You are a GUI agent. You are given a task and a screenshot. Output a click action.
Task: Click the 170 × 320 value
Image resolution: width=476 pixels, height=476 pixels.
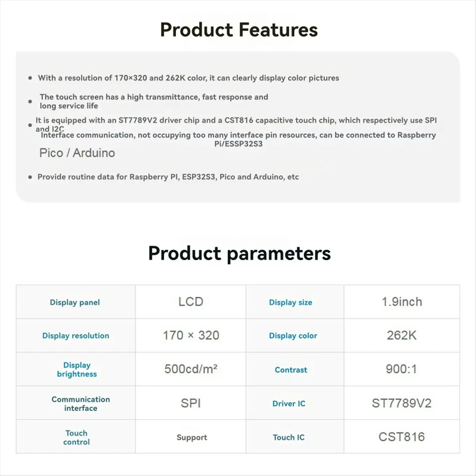191,336
